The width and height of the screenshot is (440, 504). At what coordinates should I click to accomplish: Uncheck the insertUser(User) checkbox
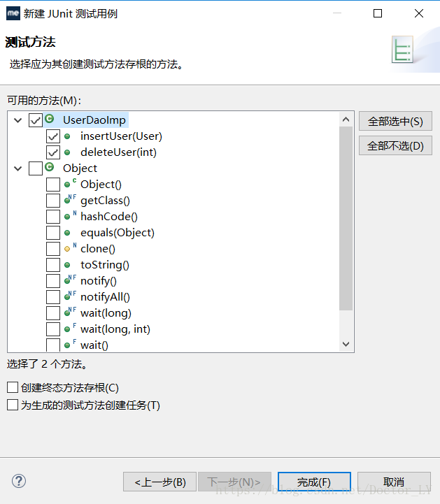(x=53, y=136)
